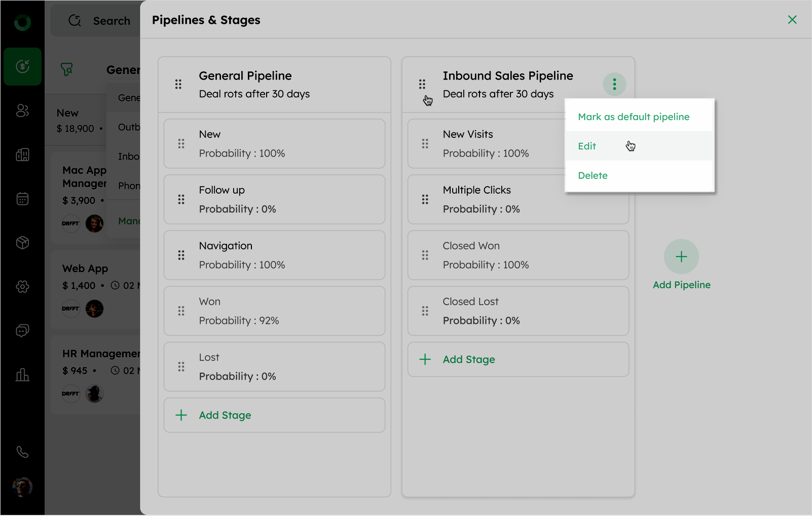Click drag handle of General Pipeline
The height and width of the screenshot is (516, 812).
178,84
